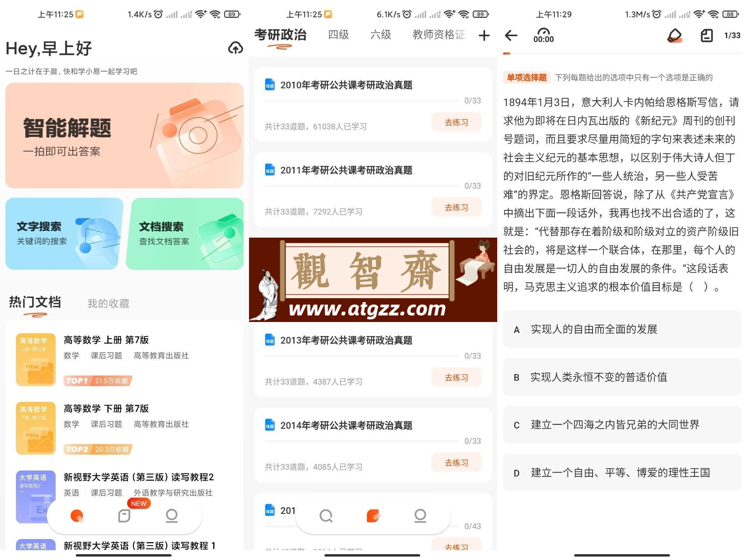Viewport: 747px width, 560px height.
Task: Choose answer C 建立一个四海之内皆兄弟的大同世界
Action: [x=622, y=425]
